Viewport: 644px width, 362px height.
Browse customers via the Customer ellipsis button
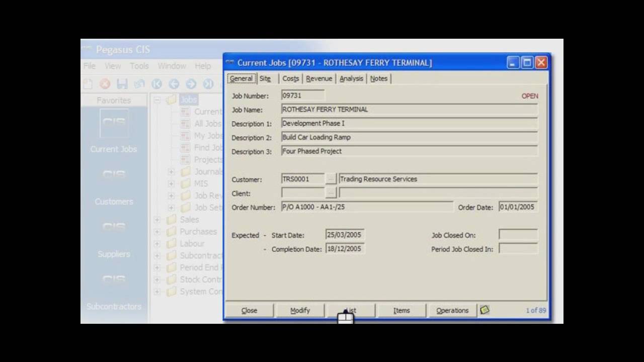click(x=331, y=178)
